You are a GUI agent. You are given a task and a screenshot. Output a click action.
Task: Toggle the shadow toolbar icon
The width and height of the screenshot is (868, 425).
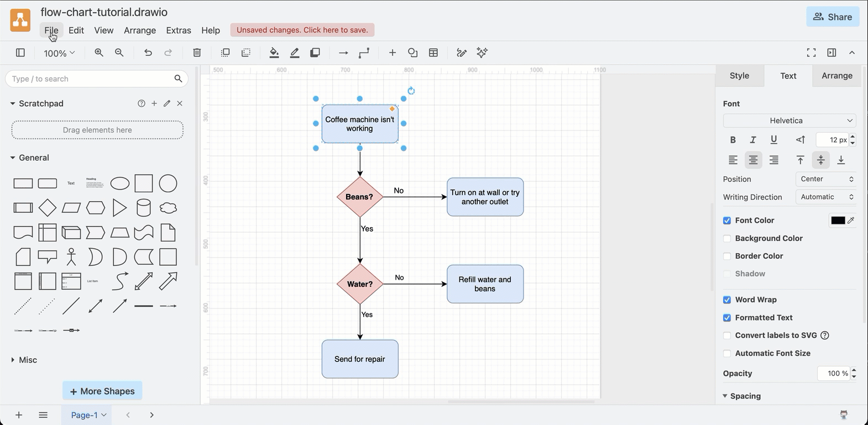tap(315, 53)
